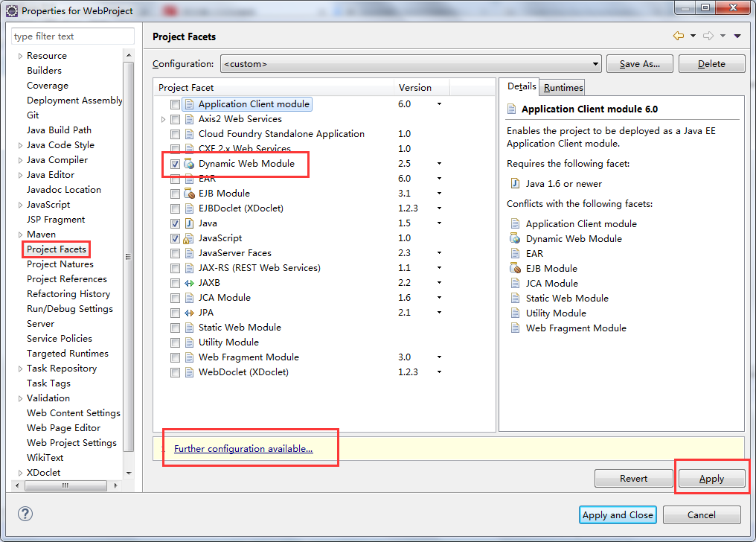Click the EJBDoclet (XDoclet) document icon
The width and height of the screenshot is (756, 542).
click(190, 208)
